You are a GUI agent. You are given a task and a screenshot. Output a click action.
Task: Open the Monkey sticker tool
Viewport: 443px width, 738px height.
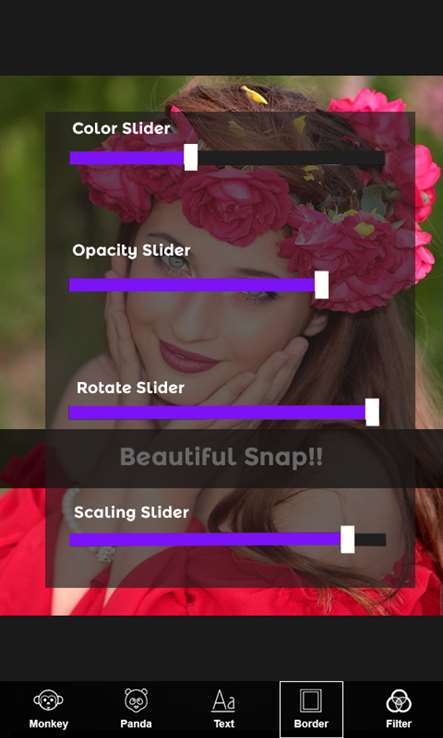tap(48, 709)
